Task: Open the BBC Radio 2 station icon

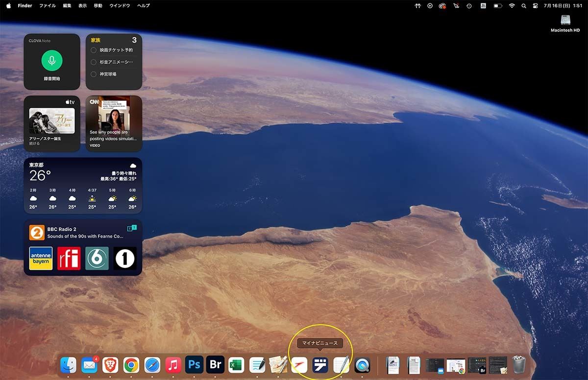Action: pos(37,232)
